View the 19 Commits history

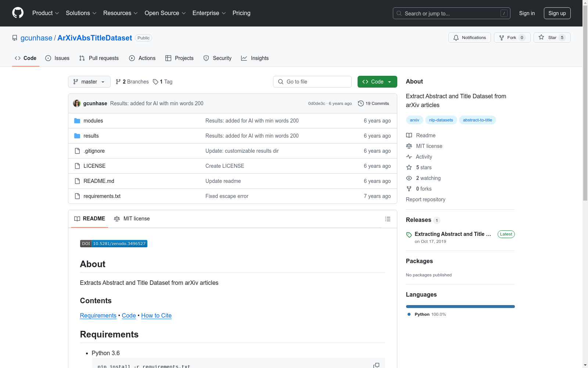pos(373,103)
